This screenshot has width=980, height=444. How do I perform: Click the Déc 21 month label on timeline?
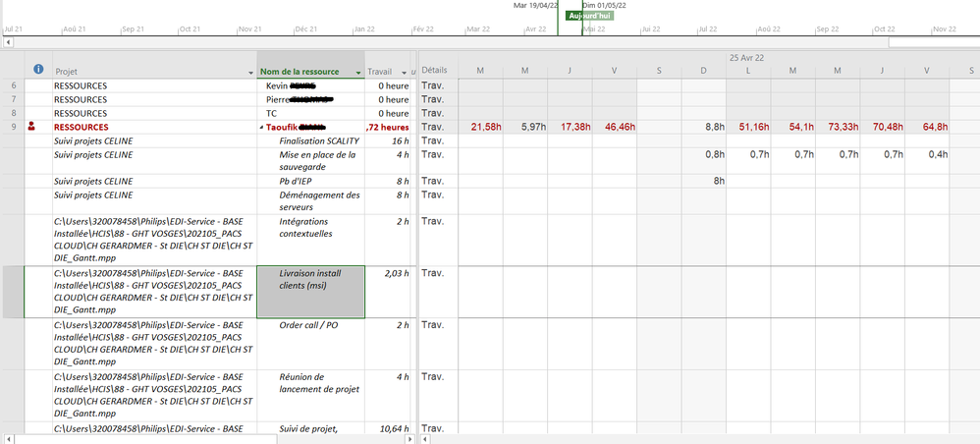306,28
